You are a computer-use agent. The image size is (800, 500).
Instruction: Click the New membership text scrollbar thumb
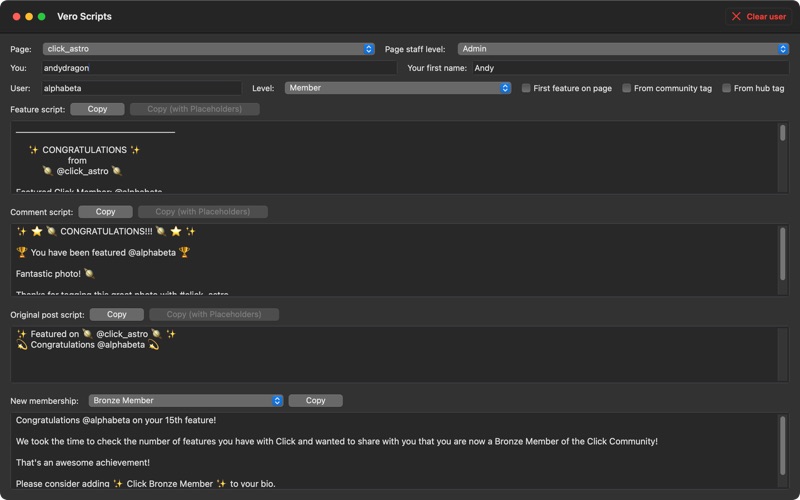[x=783, y=445]
